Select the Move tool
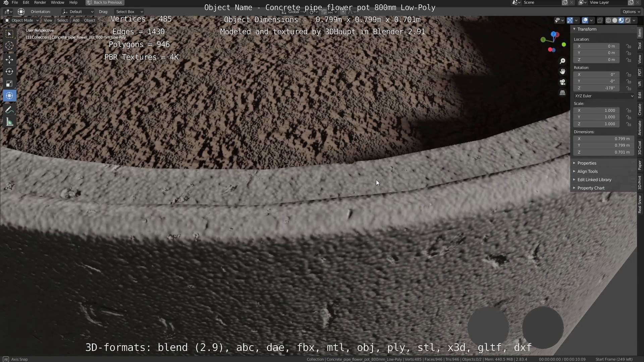Image resolution: width=644 pixels, height=362 pixels. (x=9, y=60)
